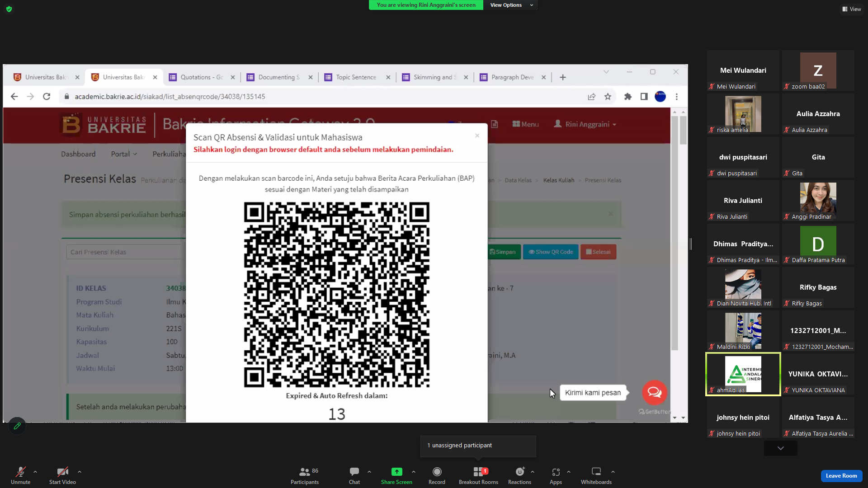The height and width of the screenshot is (488, 868).
Task: Close the QR scan dialog
Action: pos(477,136)
